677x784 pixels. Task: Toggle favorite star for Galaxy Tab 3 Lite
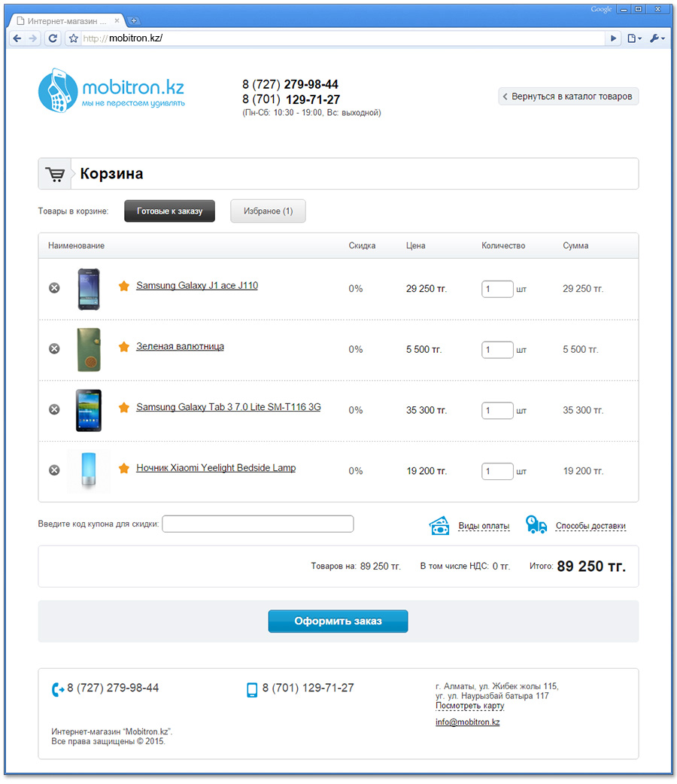click(x=123, y=407)
